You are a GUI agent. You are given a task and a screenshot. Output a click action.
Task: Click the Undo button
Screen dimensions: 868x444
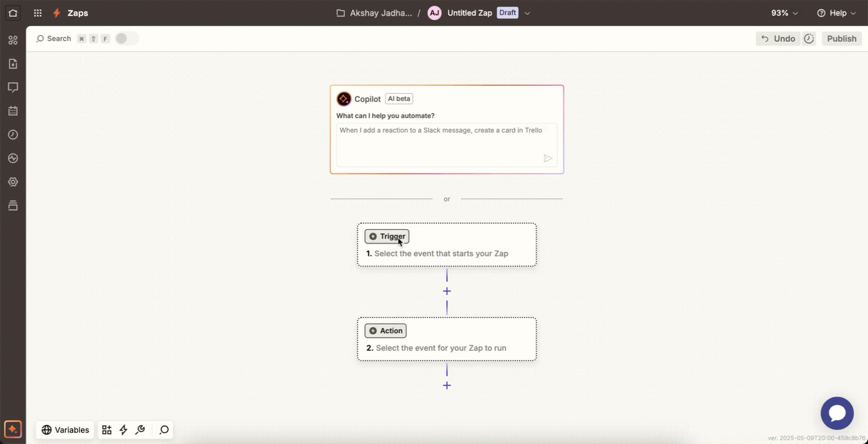pos(778,38)
